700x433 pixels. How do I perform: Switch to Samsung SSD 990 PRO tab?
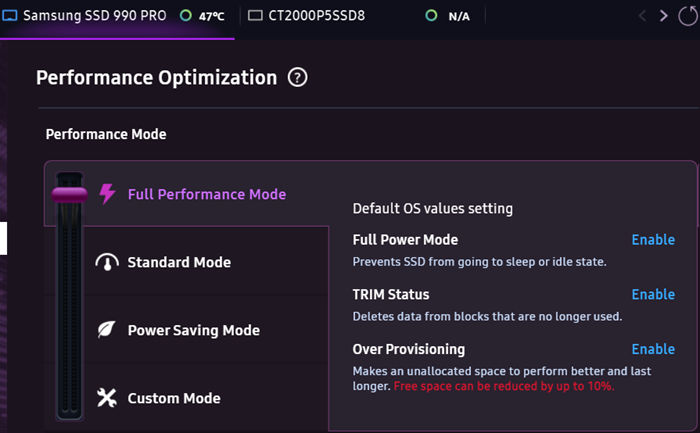[95, 16]
